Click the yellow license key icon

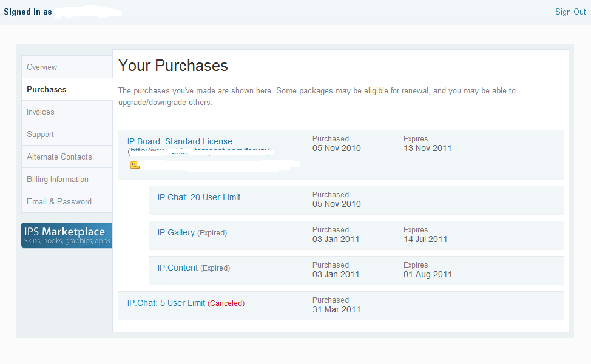click(135, 165)
